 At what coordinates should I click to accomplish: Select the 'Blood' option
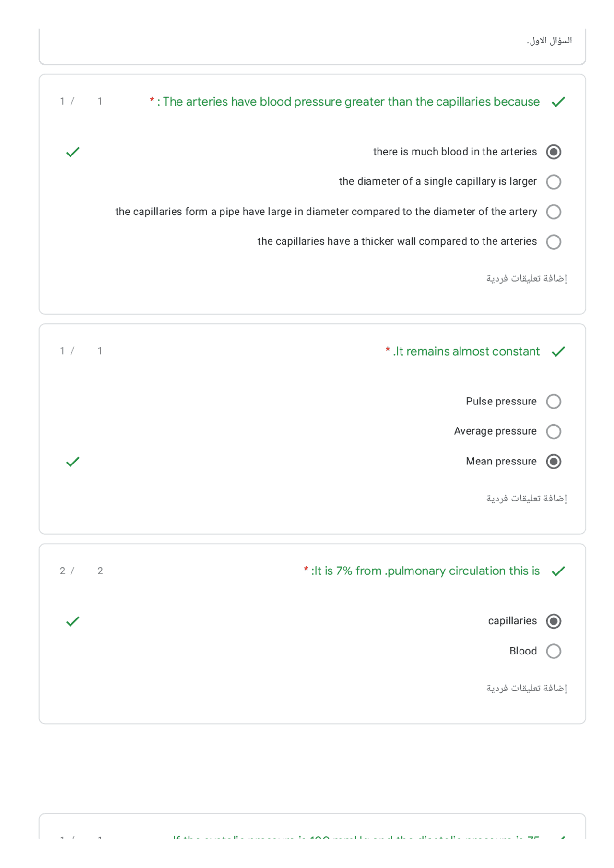click(x=554, y=651)
